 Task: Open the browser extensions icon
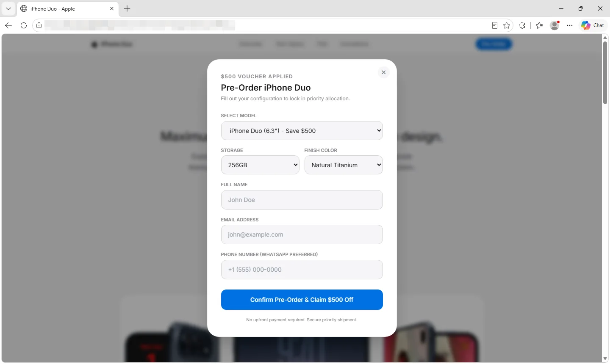[x=522, y=25]
